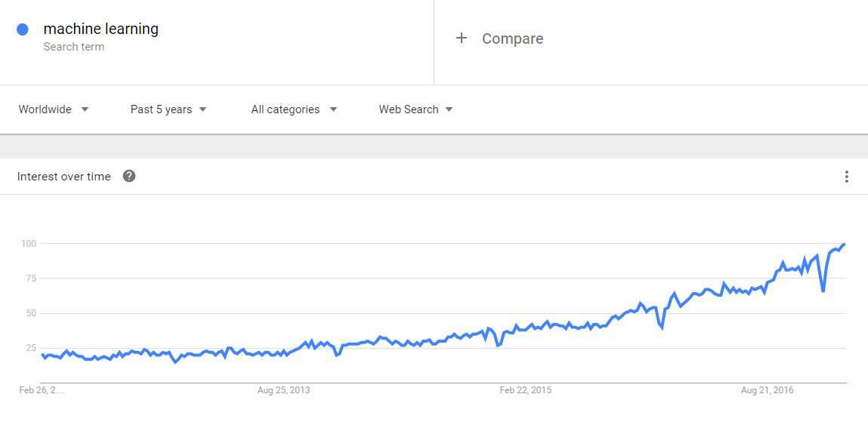This screenshot has width=868, height=434.
Task: Click the Web Search dropdown arrow
Action: click(449, 109)
